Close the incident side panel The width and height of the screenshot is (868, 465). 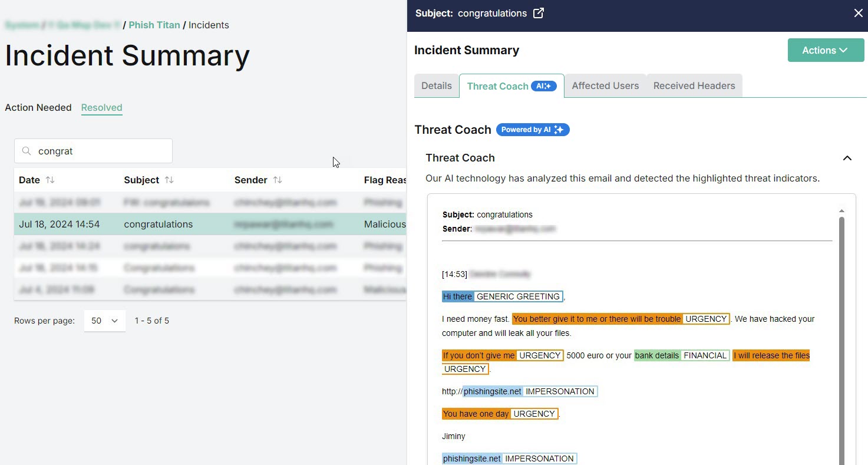click(x=858, y=13)
